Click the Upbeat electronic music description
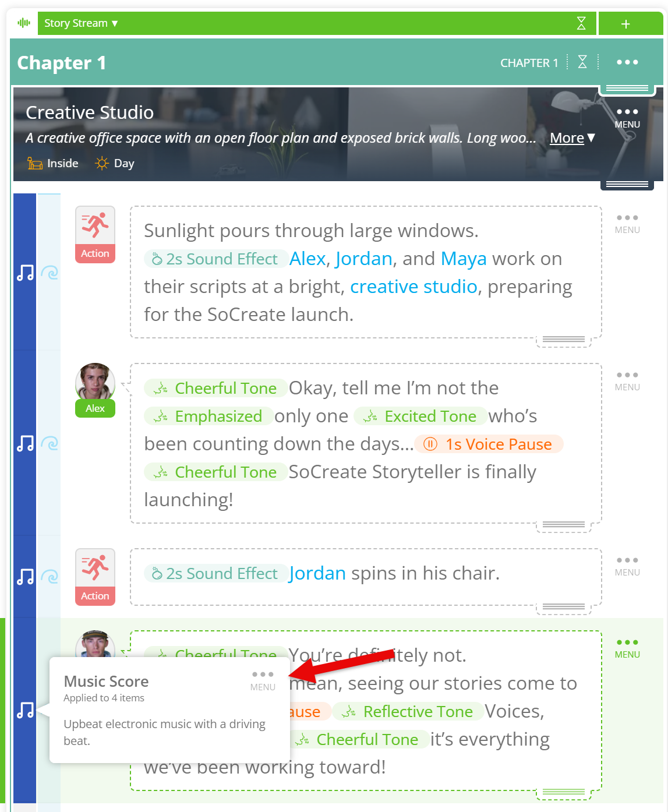Image resolution: width=668 pixels, height=812 pixels. point(164,732)
